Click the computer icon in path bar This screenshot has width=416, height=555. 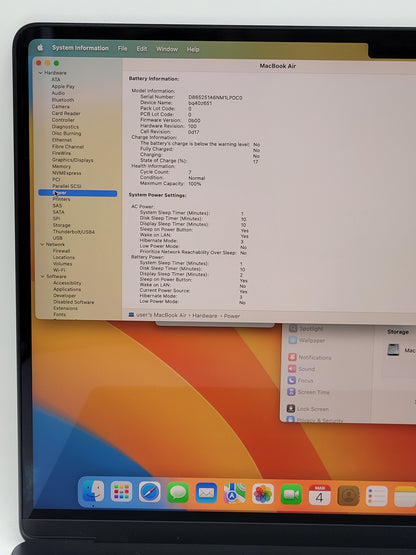click(131, 314)
